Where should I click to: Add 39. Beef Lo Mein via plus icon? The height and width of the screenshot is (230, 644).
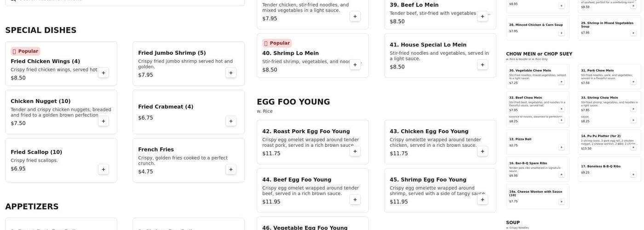point(483,16)
